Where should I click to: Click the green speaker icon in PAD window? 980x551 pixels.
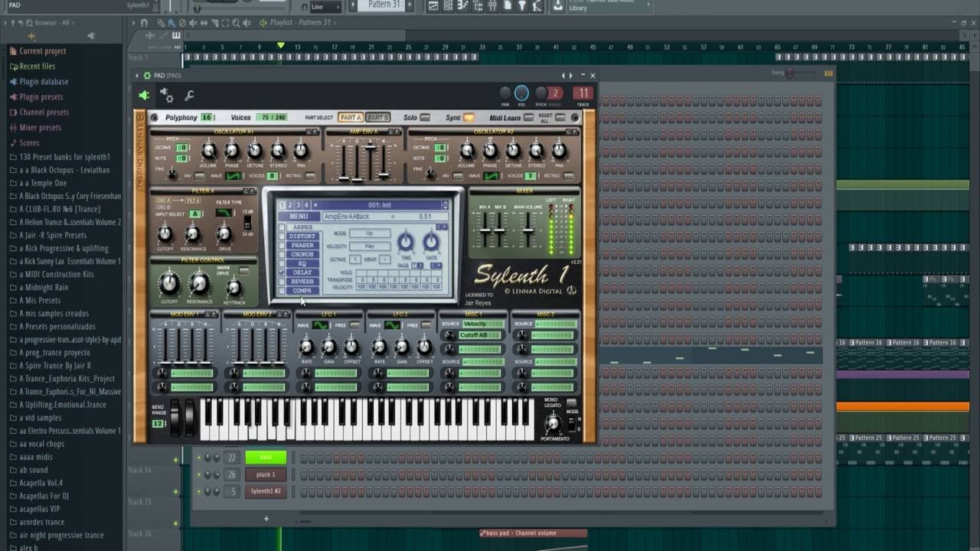coord(143,95)
